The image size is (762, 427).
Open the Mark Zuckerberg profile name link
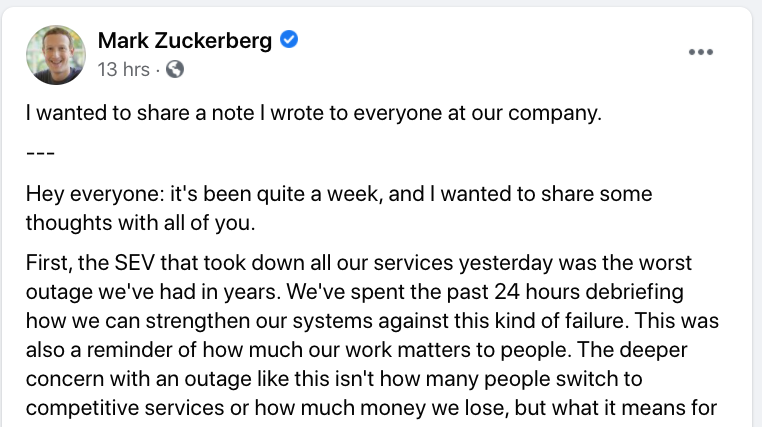pyautogui.click(x=185, y=40)
